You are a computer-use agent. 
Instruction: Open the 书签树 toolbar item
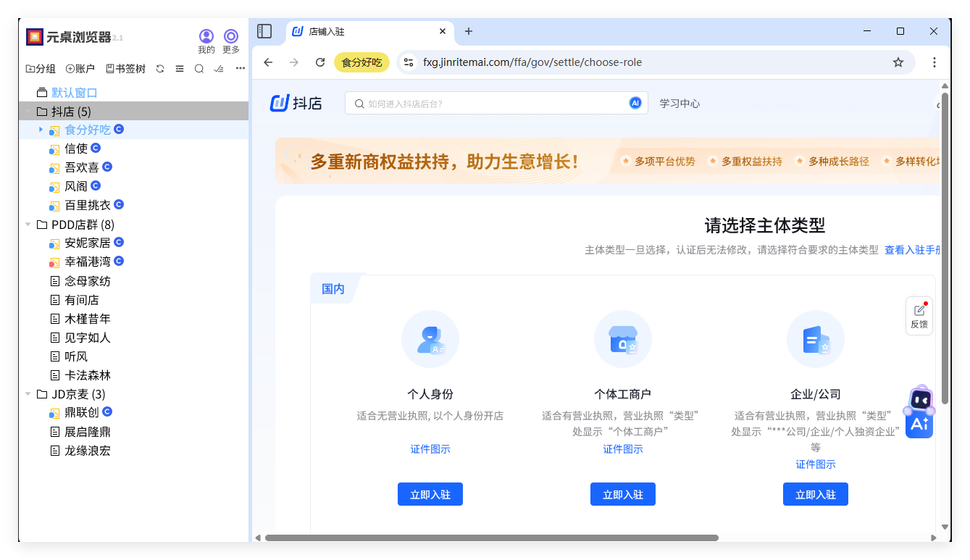coord(125,69)
